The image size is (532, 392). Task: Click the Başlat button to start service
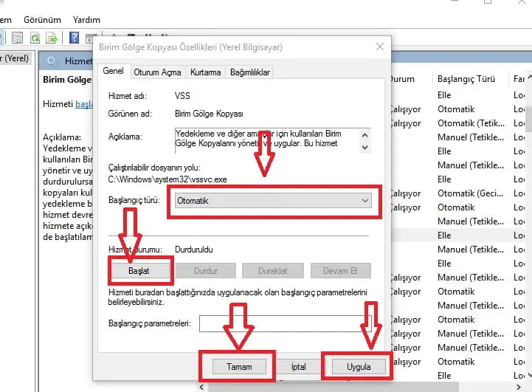(139, 271)
